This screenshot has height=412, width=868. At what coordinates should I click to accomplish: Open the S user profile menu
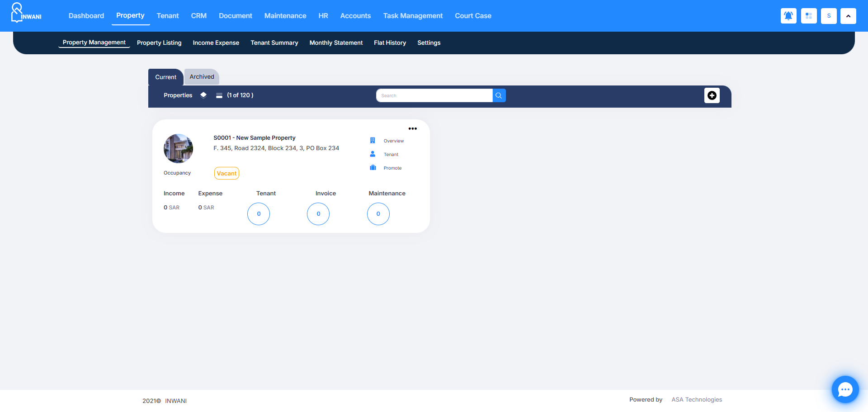(x=829, y=16)
